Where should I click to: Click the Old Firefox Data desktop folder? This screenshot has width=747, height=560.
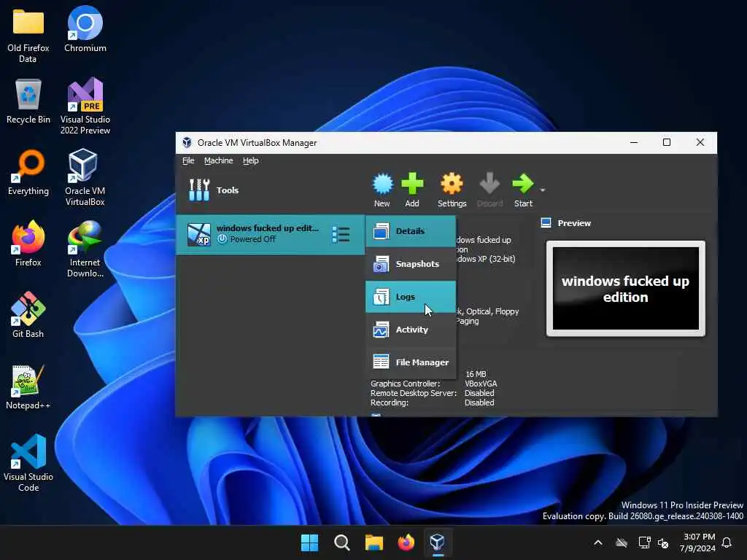click(x=28, y=35)
